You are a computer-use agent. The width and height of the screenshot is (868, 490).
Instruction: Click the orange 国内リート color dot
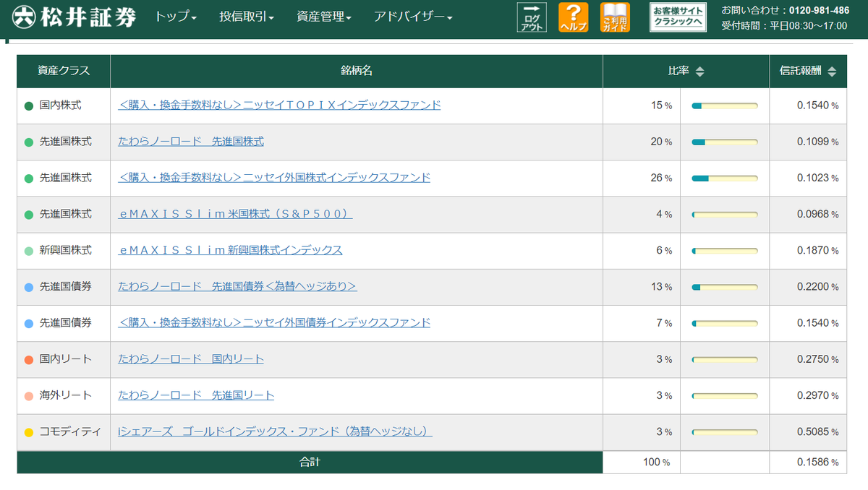(29, 359)
